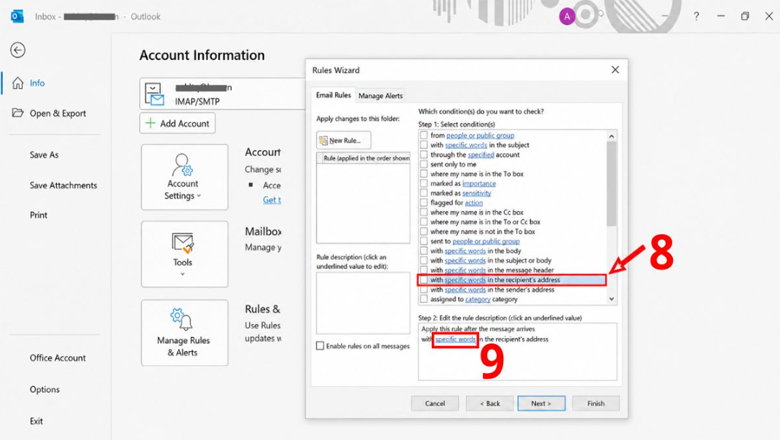Click the Finish button
Screen dimensions: 780x440
click(595, 403)
